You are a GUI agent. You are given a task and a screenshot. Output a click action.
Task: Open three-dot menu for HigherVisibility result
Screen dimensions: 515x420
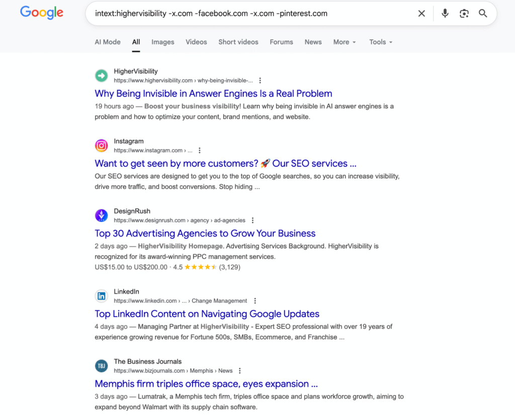pos(260,80)
